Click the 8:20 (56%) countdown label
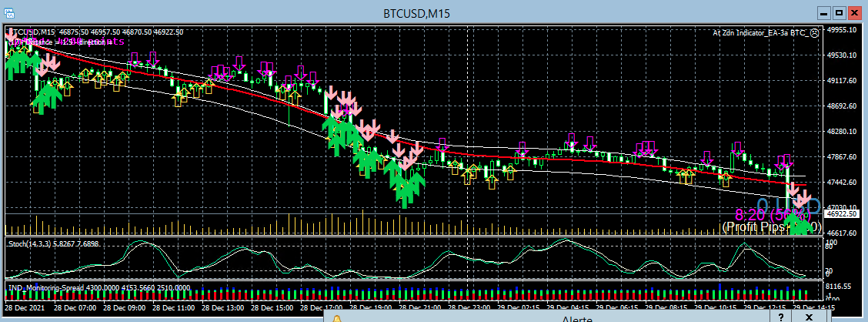This screenshot has height=322, width=868. pyautogui.click(x=772, y=215)
